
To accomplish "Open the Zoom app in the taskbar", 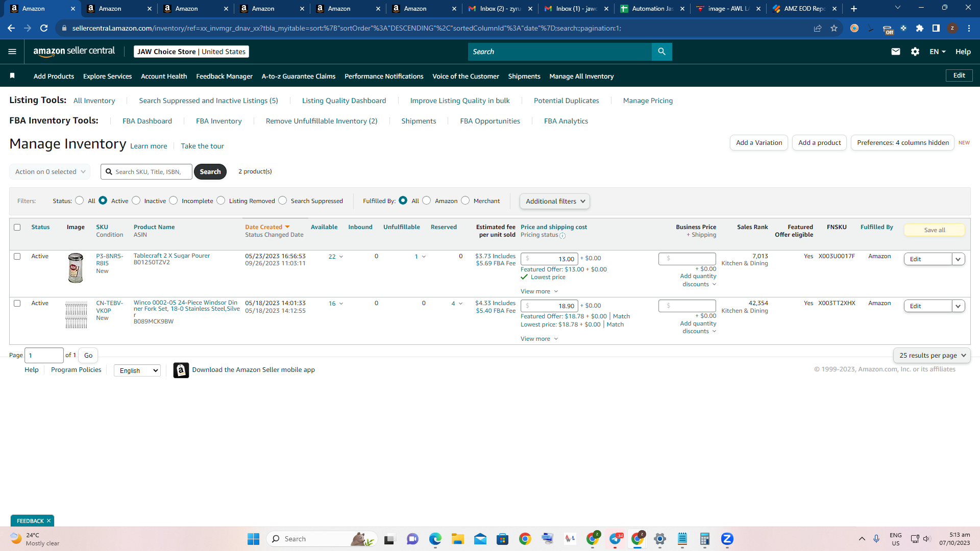I will point(727,539).
